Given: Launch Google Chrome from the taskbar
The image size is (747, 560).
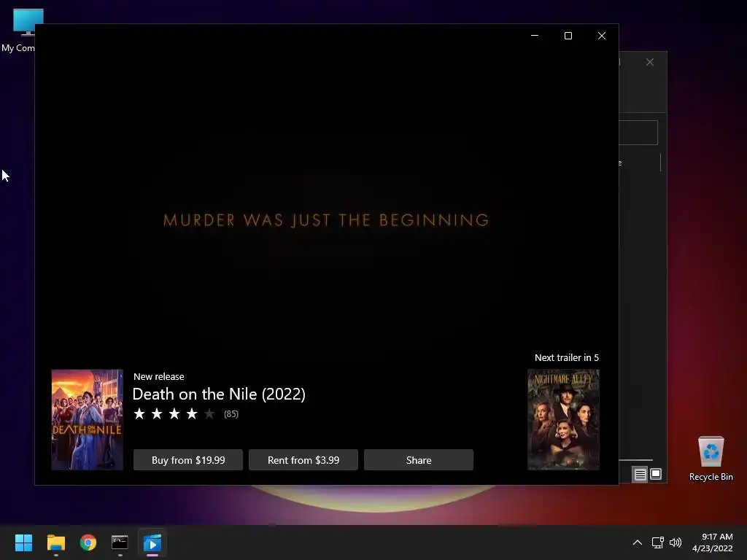Looking at the screenshot, I should coord(88,542).
